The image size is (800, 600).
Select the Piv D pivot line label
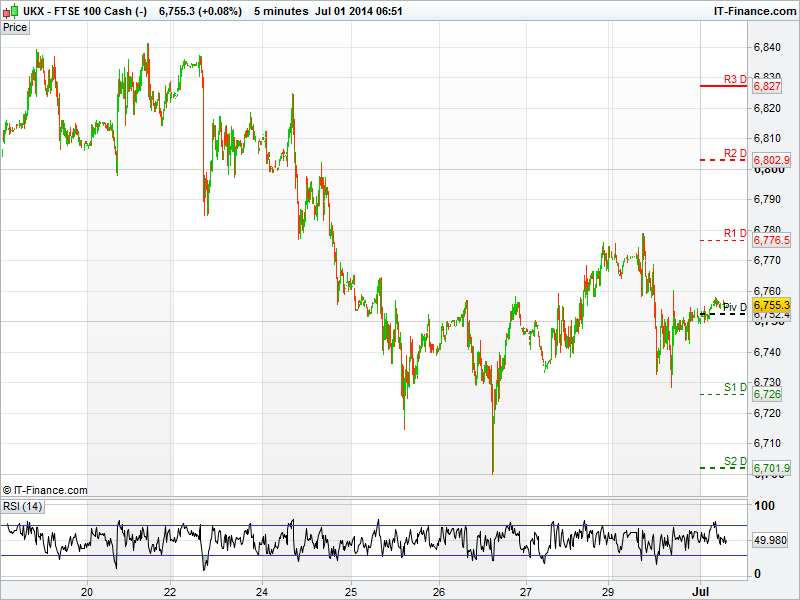pyautogui.click(x=735, y=307)
